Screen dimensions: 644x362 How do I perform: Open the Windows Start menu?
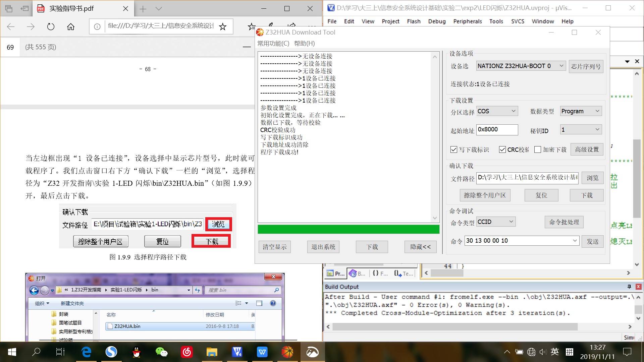pos(12,352)
